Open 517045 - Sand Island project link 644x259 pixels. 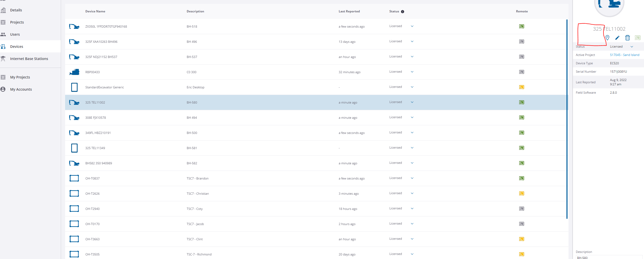tap(624, 55)
